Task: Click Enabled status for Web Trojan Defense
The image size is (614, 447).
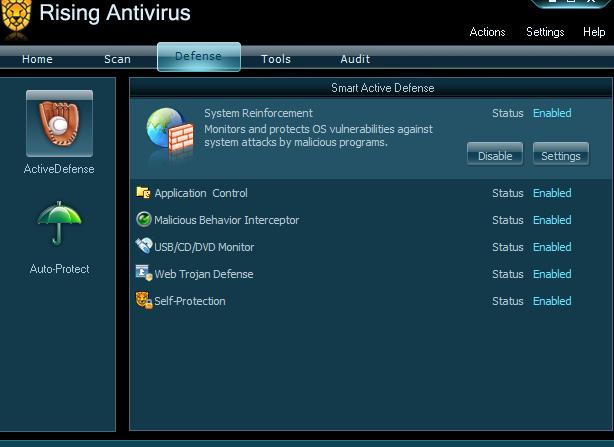Action: pyautogui.click(x=552, y=274)
